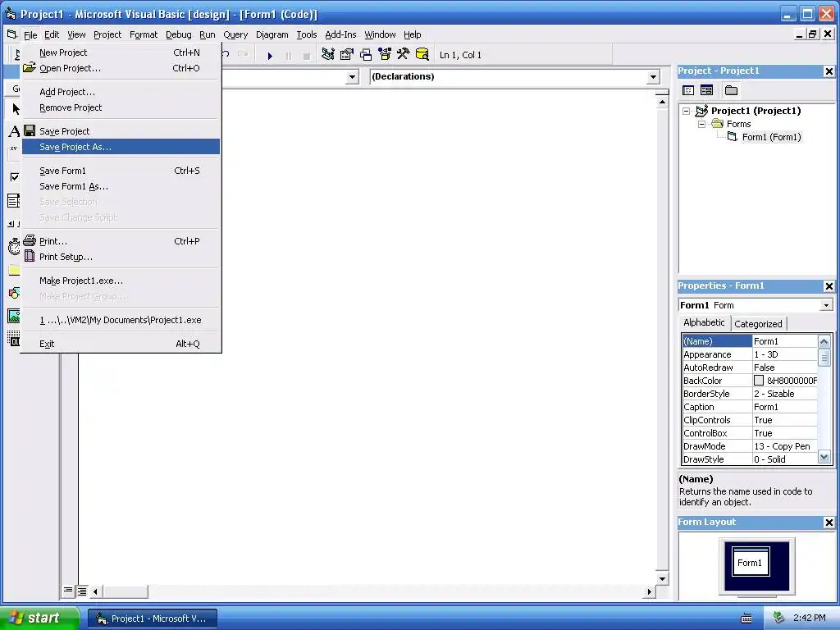The height and width of the screenshot is (630, 840).
Task: Close the Form Layout panel
Action: coord(829,523)
